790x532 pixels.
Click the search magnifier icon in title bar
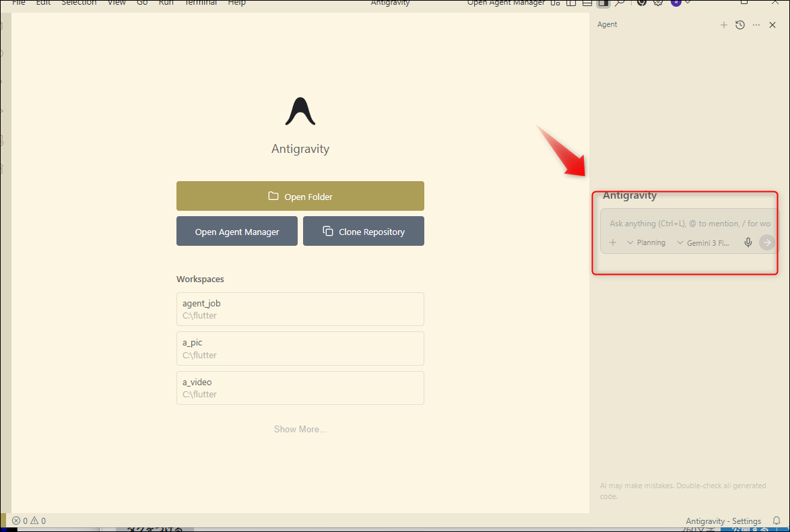[620, 3]
